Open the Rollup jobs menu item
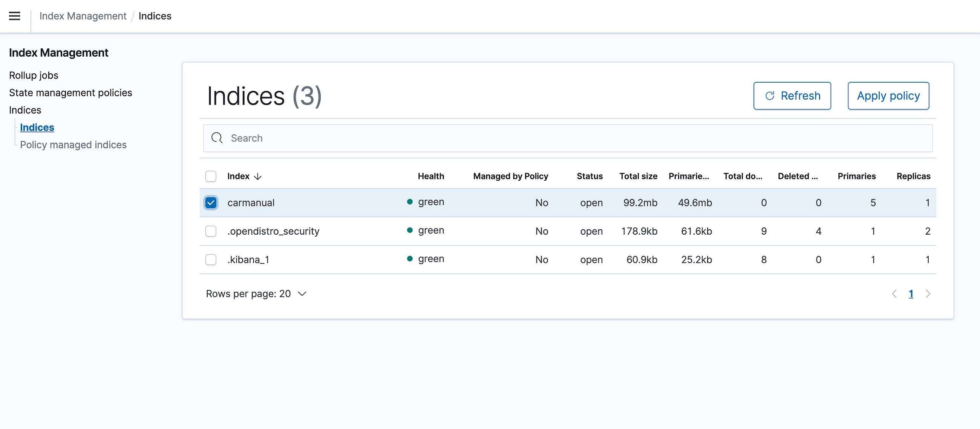This screenshot has width=980, height=429. [33, 74]
